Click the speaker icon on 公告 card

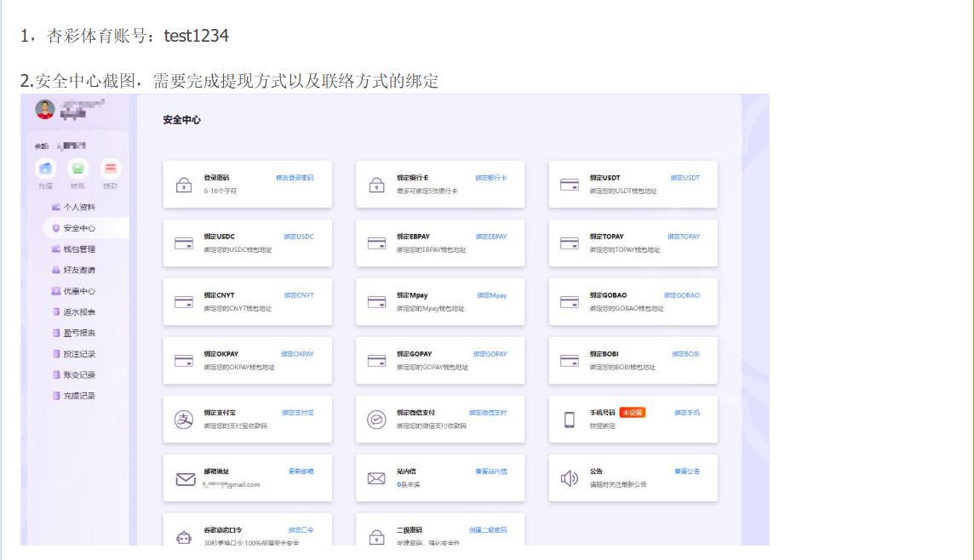click(570, 477)
